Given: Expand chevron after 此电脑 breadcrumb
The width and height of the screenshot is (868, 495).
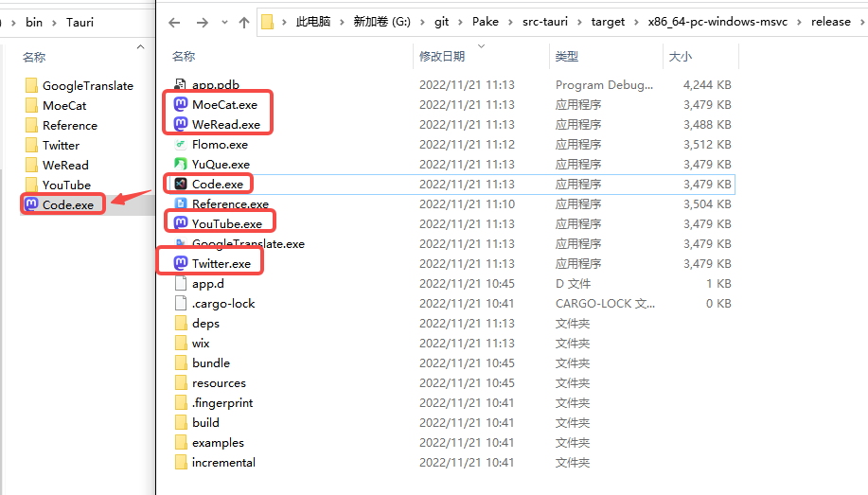Looking at the screenshot, I should [342, 22].
